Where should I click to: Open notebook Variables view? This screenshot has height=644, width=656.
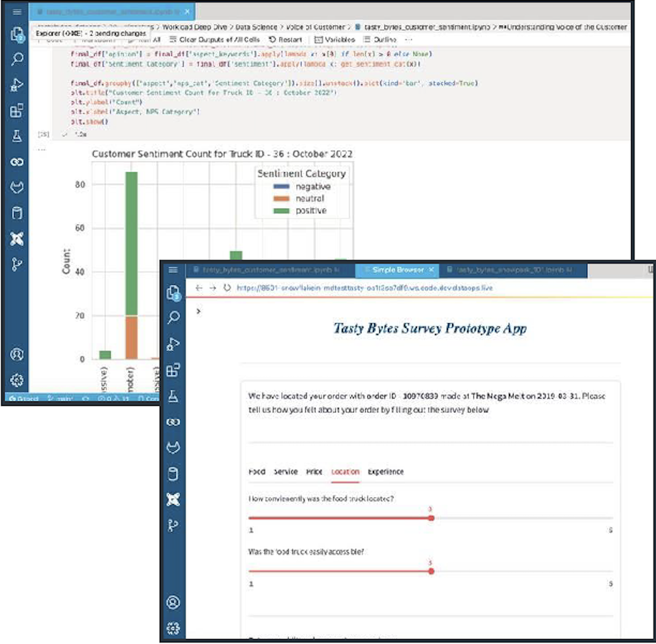(335, 39)
